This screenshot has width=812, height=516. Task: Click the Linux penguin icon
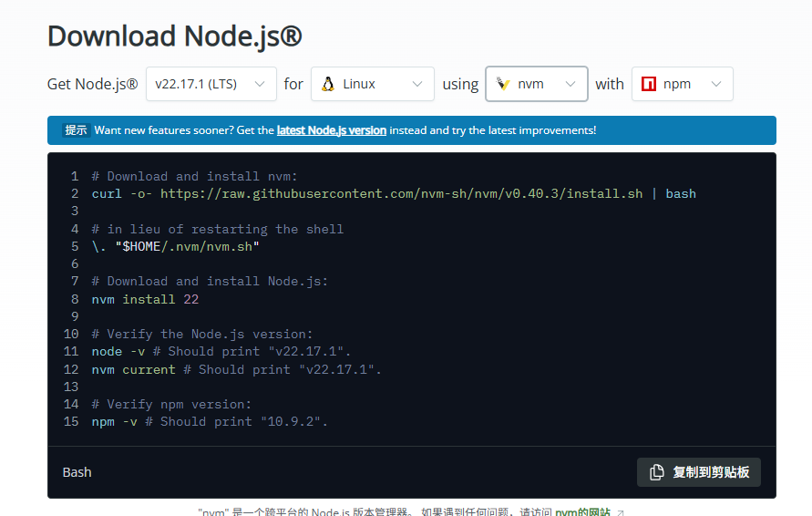(x=328, y=84)
